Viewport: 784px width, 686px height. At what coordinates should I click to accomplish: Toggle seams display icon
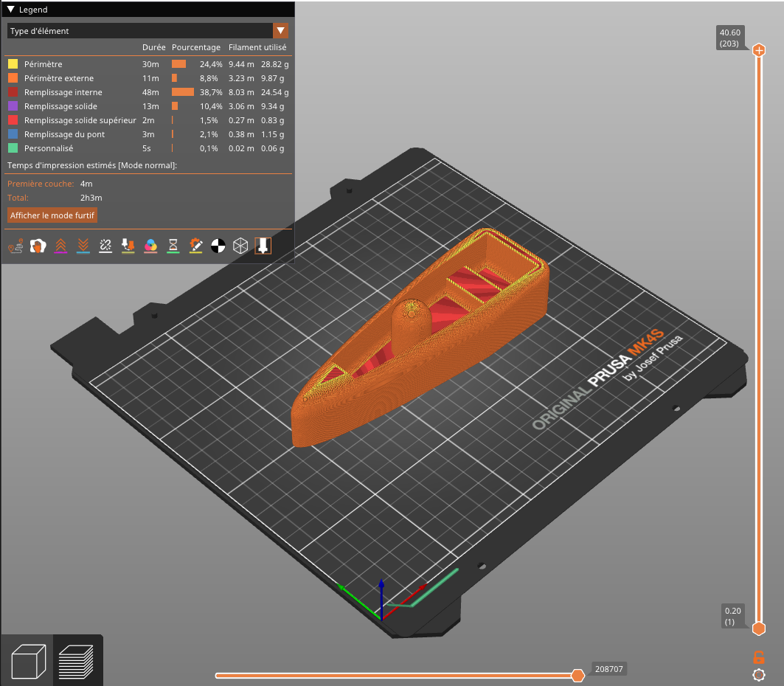click(105, 246)
